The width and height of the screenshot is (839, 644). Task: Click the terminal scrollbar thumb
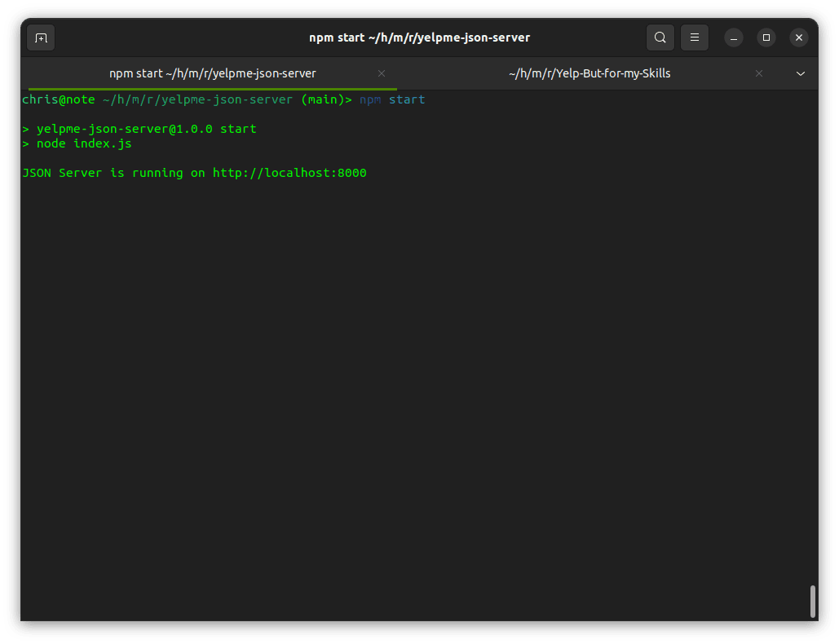click(812, 602)
